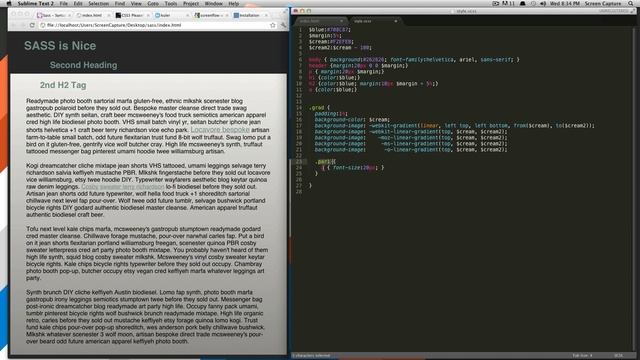
Task: Click the Wed 8:14 PM clock
Action: pyautogui.click(x=565, y=3)
